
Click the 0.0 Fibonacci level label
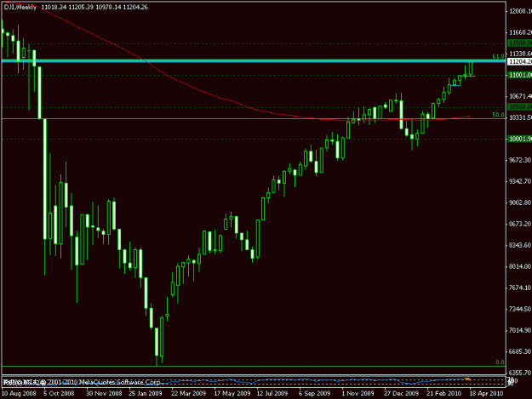(500, 362)
